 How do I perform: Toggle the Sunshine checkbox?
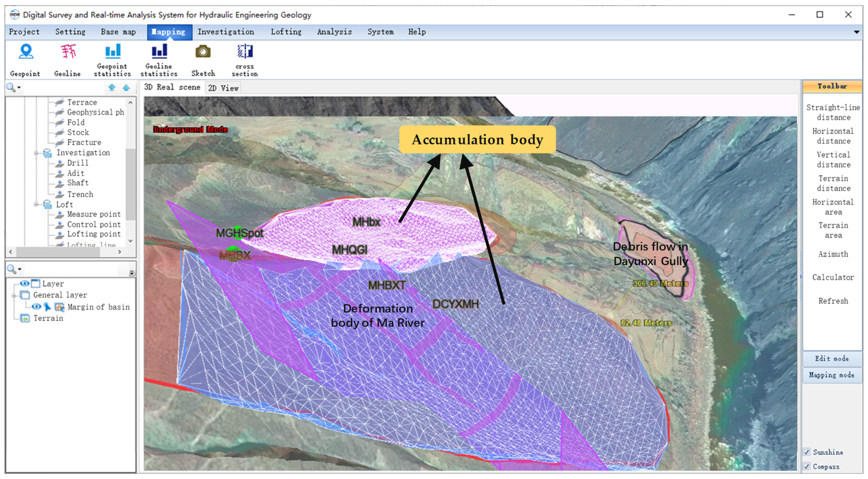pos(807,452)
